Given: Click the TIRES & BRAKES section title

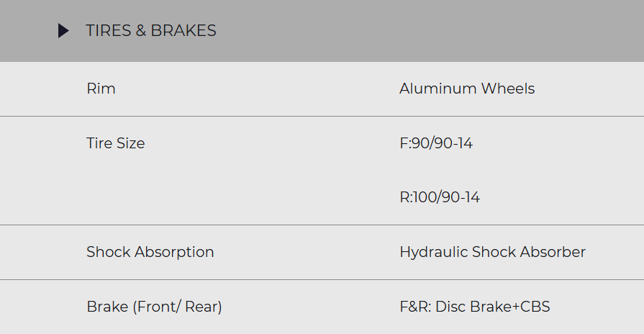Looking at the screenshot, I should [x=150, y=31].
